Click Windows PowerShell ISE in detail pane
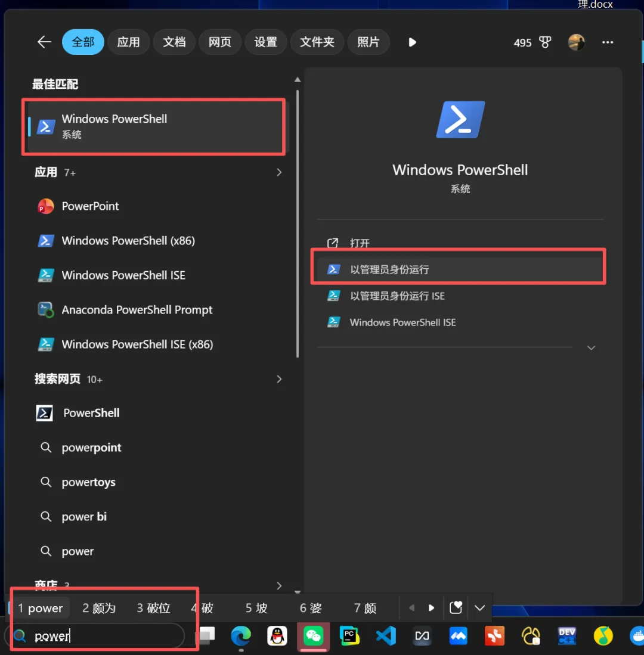 (460, 322)
